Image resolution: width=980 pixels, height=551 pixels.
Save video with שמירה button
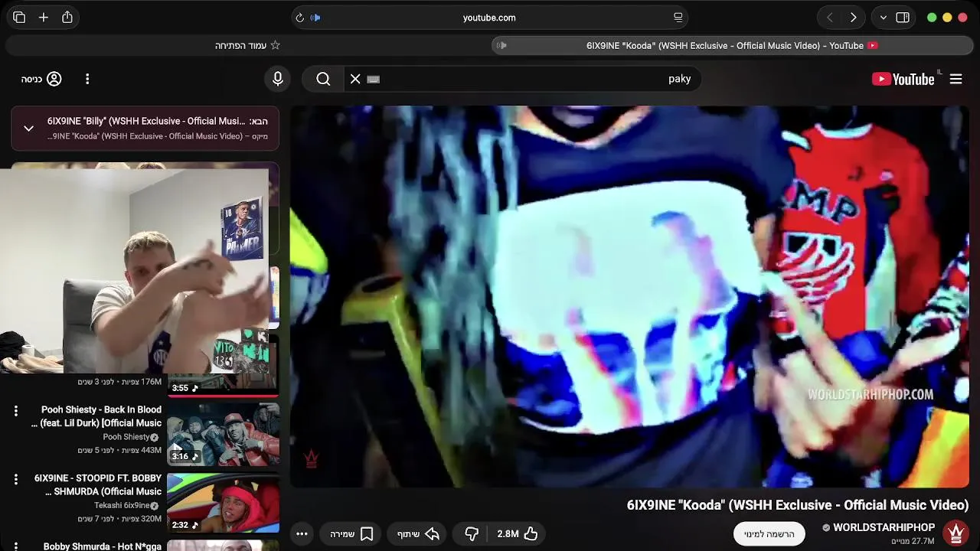click(x=352, y=533)
